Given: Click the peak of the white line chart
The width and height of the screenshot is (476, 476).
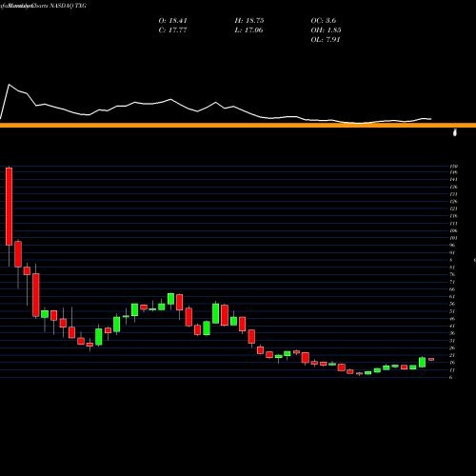Looking at the screenshot, I should [10, 85].
